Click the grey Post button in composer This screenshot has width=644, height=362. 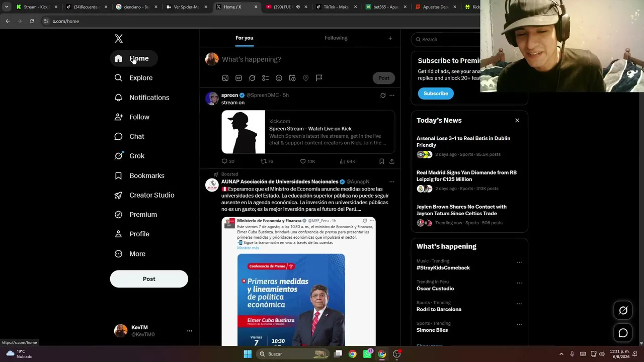pyautogui.click(x=384, y=78)
